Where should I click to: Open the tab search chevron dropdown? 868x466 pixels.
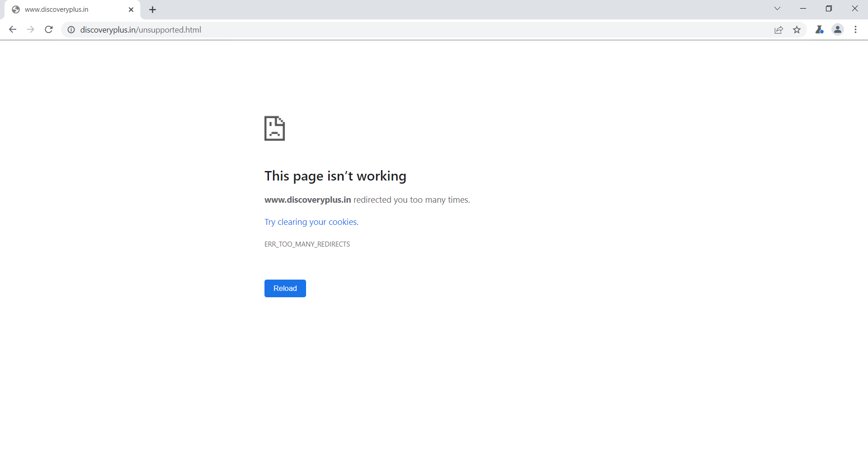[777, 8]
